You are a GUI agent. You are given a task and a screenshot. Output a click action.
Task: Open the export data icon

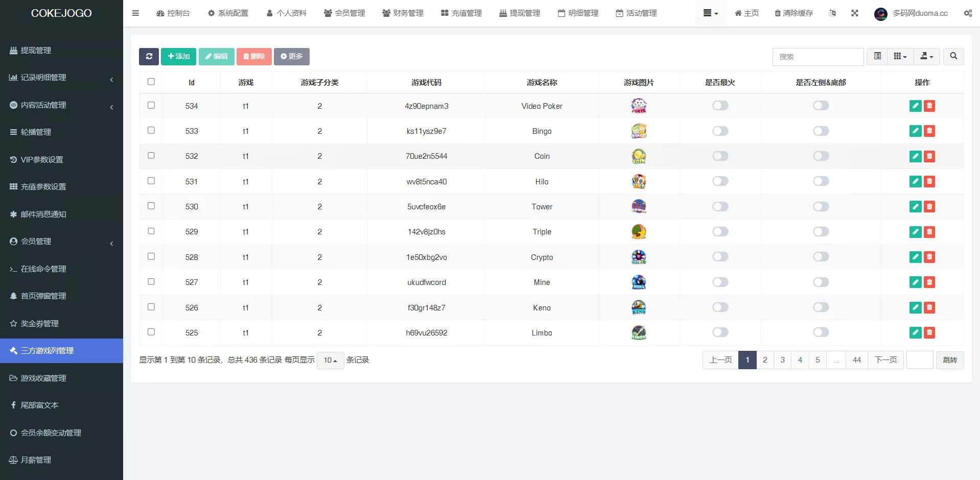tap(925, 57)
